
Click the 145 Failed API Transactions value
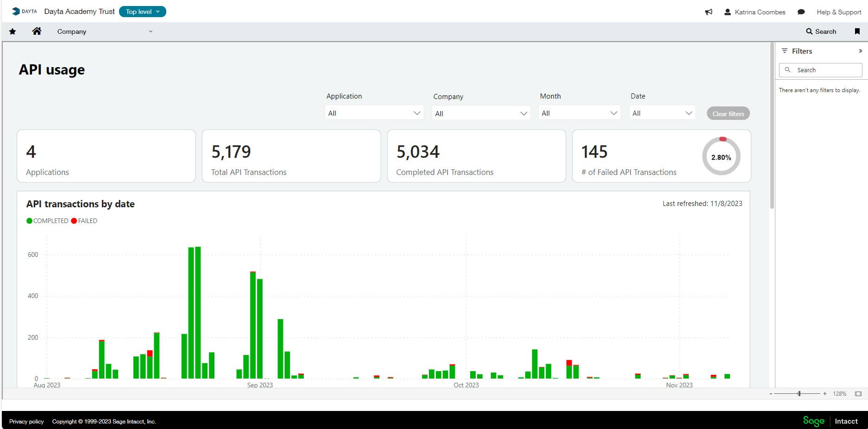click(x=594, y=152)
